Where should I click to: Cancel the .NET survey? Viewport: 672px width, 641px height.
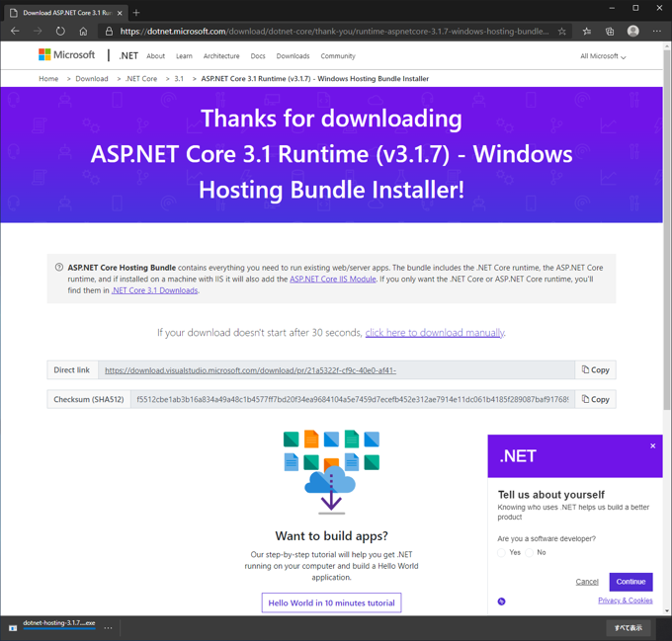point(587,582)
